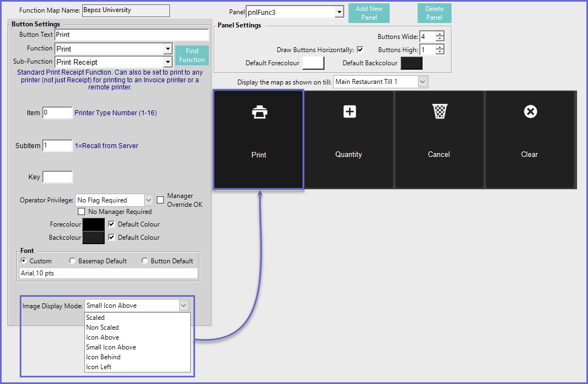The width and height of the screenshot is (588, 384).
Task: Click the printer icon on Print button
Action: click(260, 112)
